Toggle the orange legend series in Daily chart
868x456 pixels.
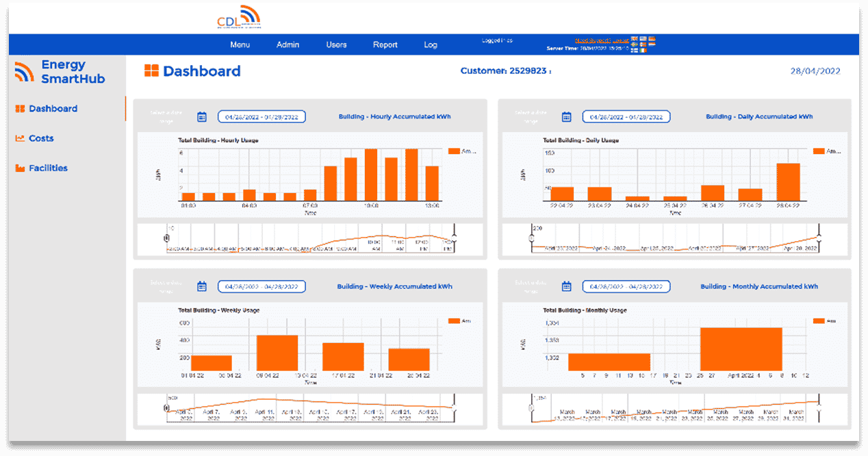pos(819,151)
